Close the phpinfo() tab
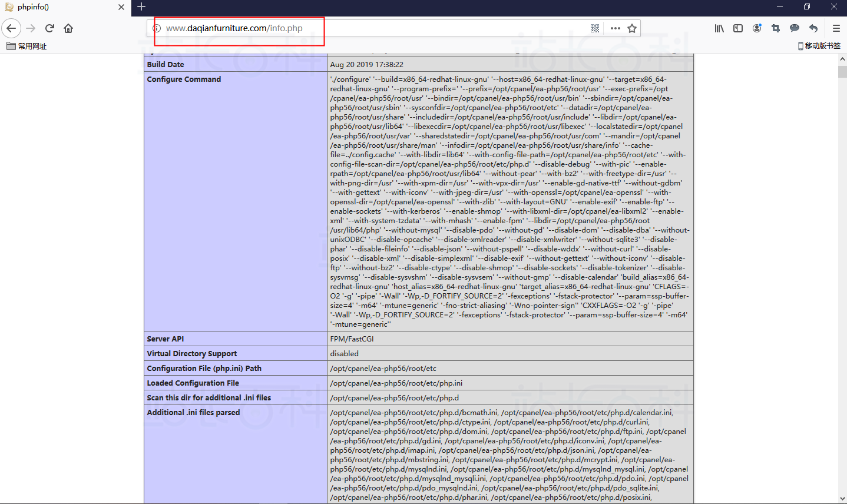The image size is (847, 504). [x=121, y=8]
